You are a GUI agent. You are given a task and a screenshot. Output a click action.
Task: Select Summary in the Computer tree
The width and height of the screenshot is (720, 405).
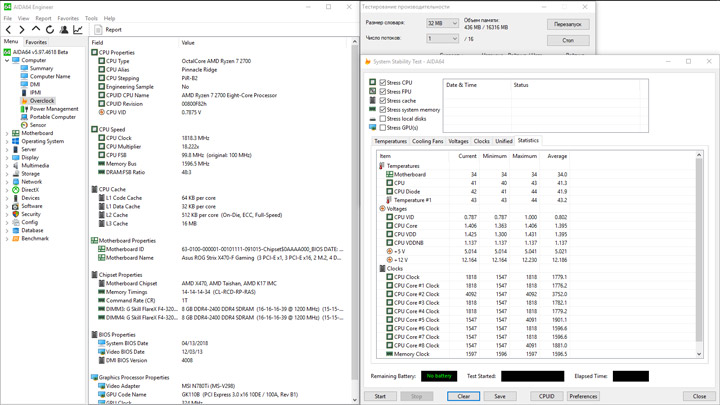coord(41,68)
